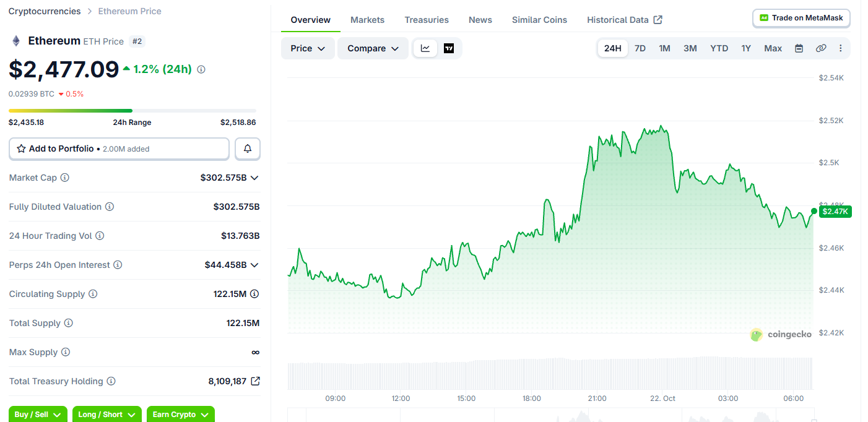Open the Buy / Sell dropdown
The height and width of the screenshot is (422, 868).
pyautogui.click(x=38, y=414)
